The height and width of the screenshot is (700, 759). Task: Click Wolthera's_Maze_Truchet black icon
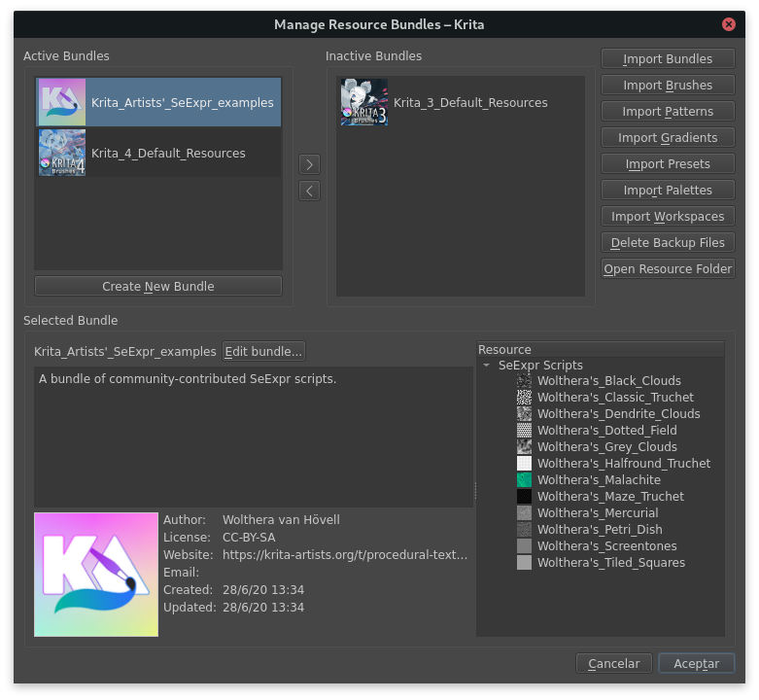[525, 497]
